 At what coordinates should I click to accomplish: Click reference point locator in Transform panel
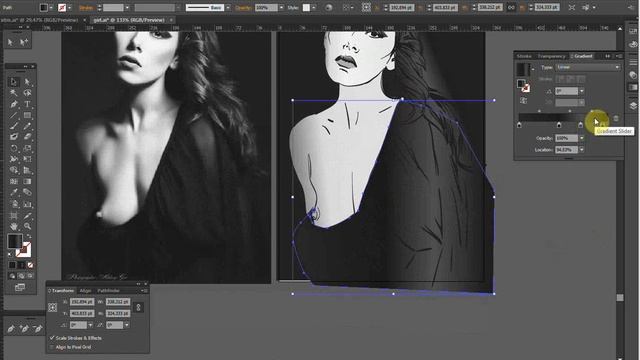click(53, 307)
